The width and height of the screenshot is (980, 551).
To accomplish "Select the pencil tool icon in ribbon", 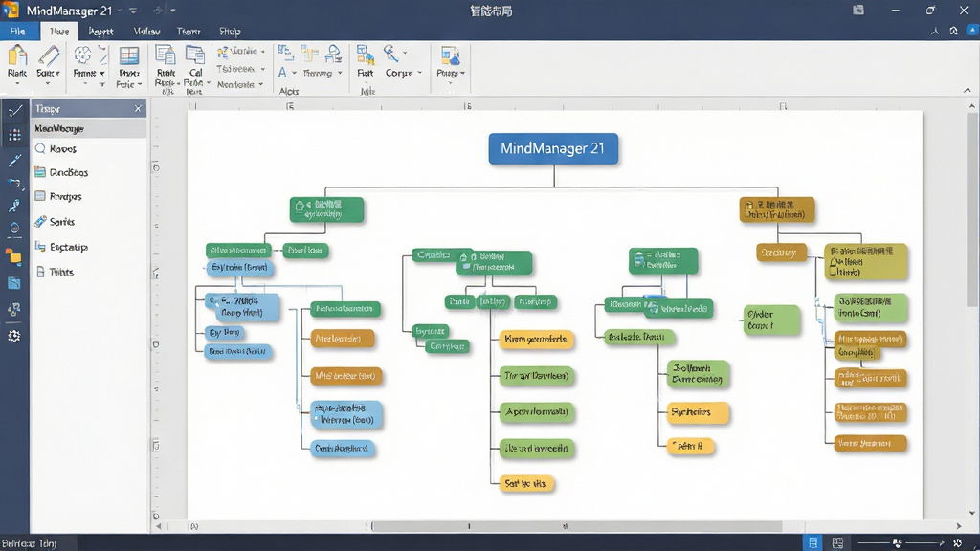I will (x=48, y=55).
